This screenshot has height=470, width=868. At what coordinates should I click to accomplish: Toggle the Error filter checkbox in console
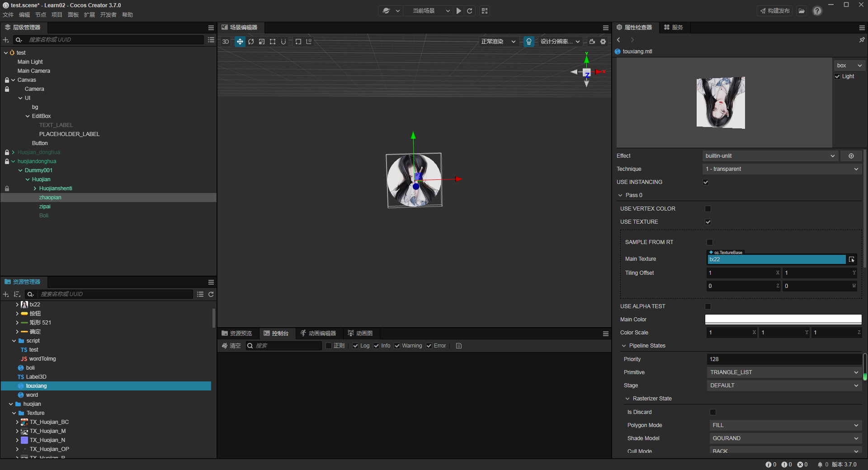coord(429,346)
